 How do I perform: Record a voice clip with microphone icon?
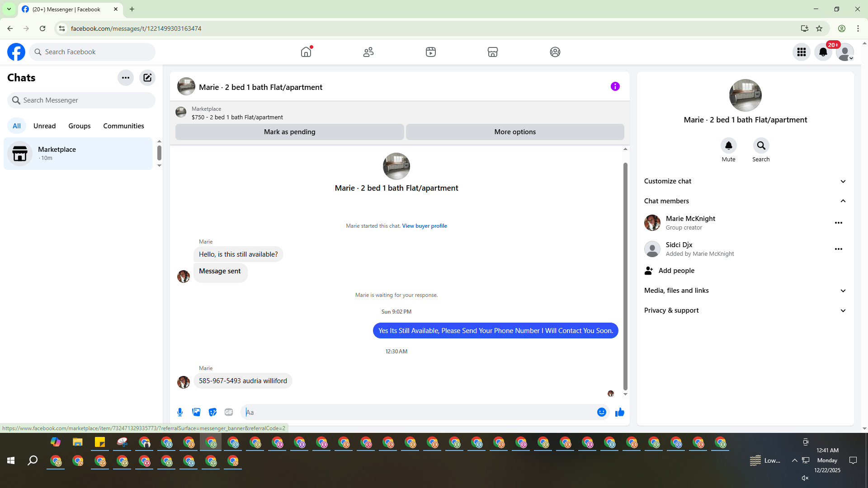coord(180,412)
